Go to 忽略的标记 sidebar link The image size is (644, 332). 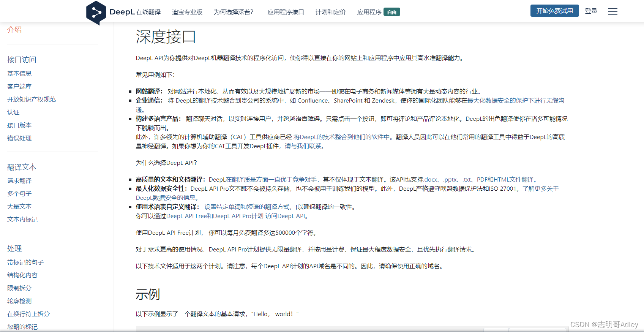[x=22, y=327]
